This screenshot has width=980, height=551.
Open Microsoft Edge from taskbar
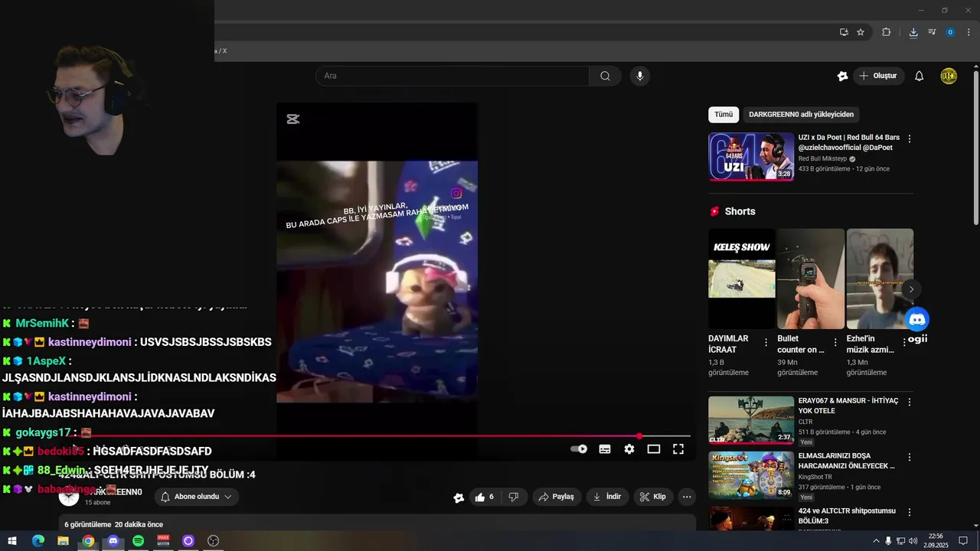(38, 541)
